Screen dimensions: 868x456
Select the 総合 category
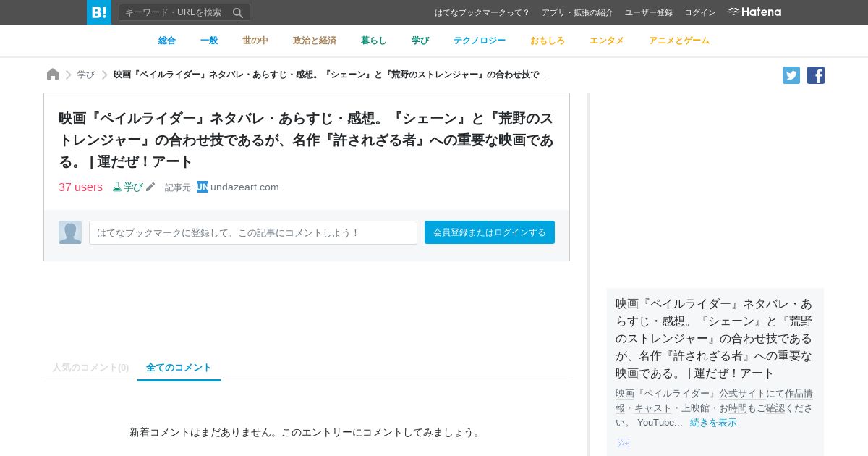coord(167,41)
